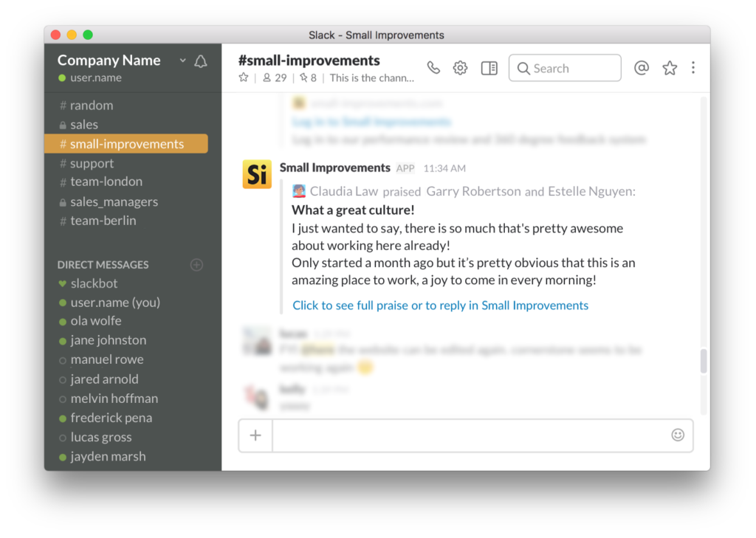The image size is (756, 538).
Task: Expand the Company Name team menu chevron
Action: [183, 61]
